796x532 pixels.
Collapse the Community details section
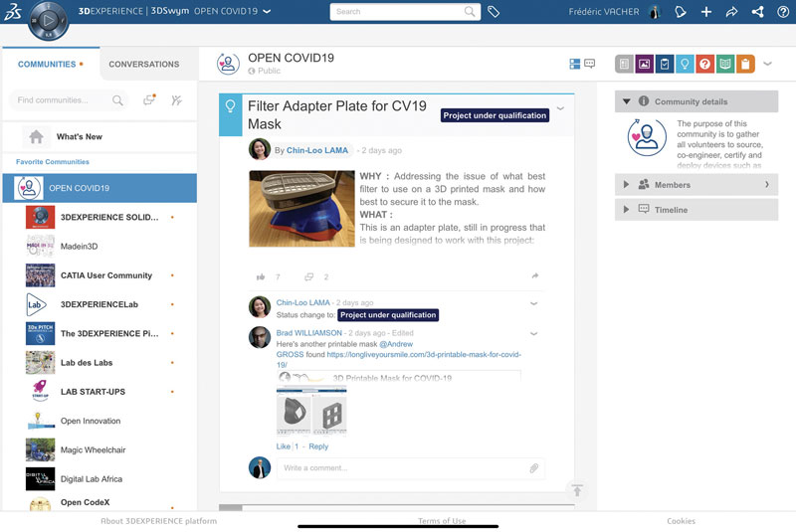627,101
